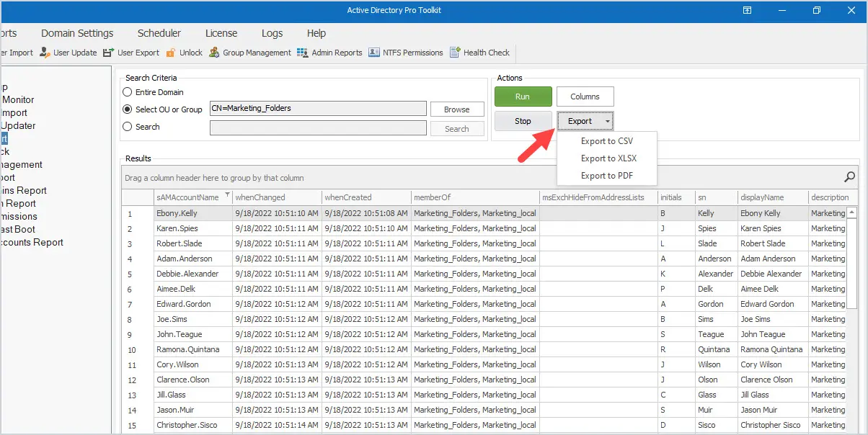868x435 pixels.
Task: Click the Aimee Delk display name cell
Action: 772,289
